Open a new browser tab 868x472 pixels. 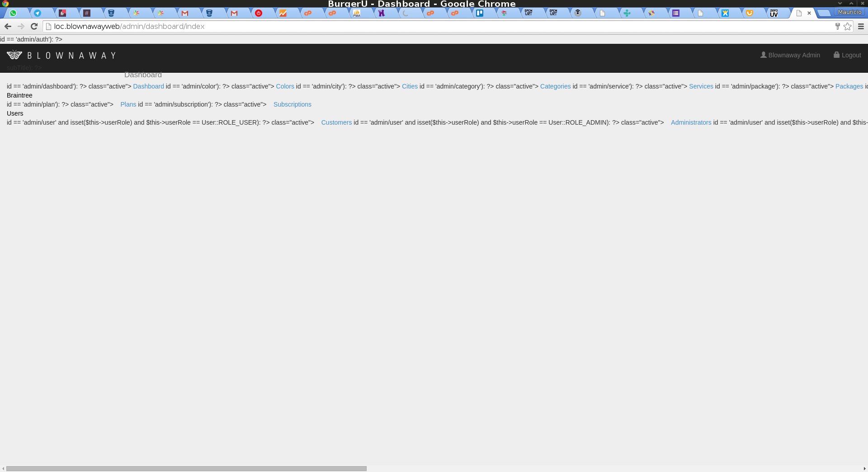[824, 13]
